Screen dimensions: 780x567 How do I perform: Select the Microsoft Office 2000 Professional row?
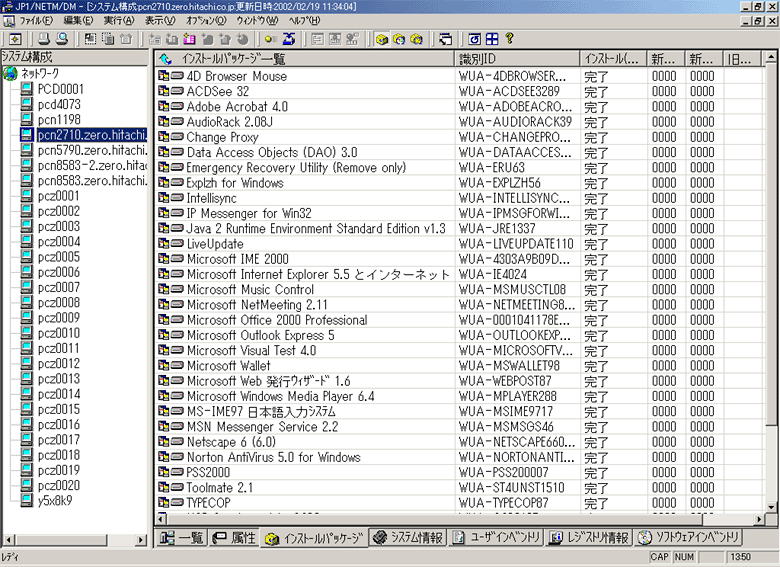pyautogui.click(x=277, y=320)
